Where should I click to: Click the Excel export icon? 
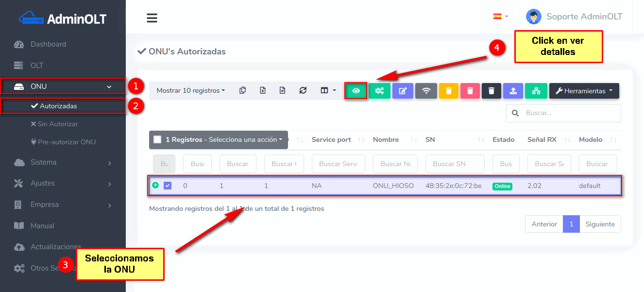click(x=263, y=90)
